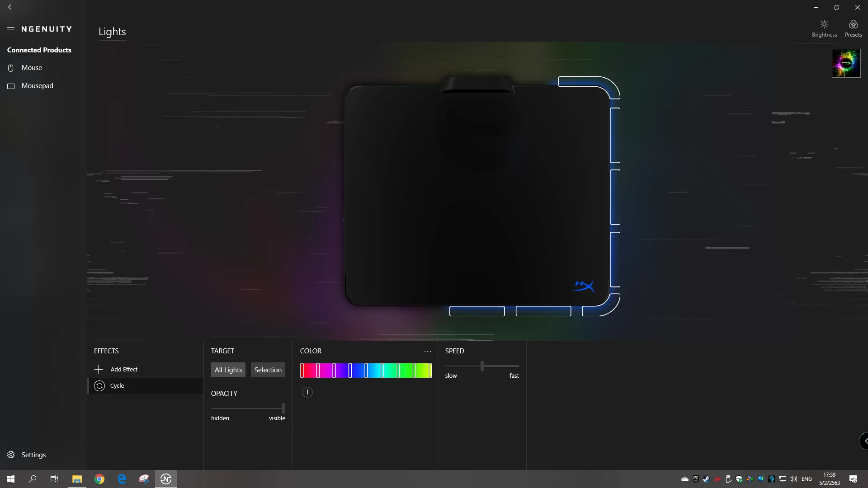Open Steam tray icon
The width and height of the screenshot is (868, 488).
coord(707,479)
